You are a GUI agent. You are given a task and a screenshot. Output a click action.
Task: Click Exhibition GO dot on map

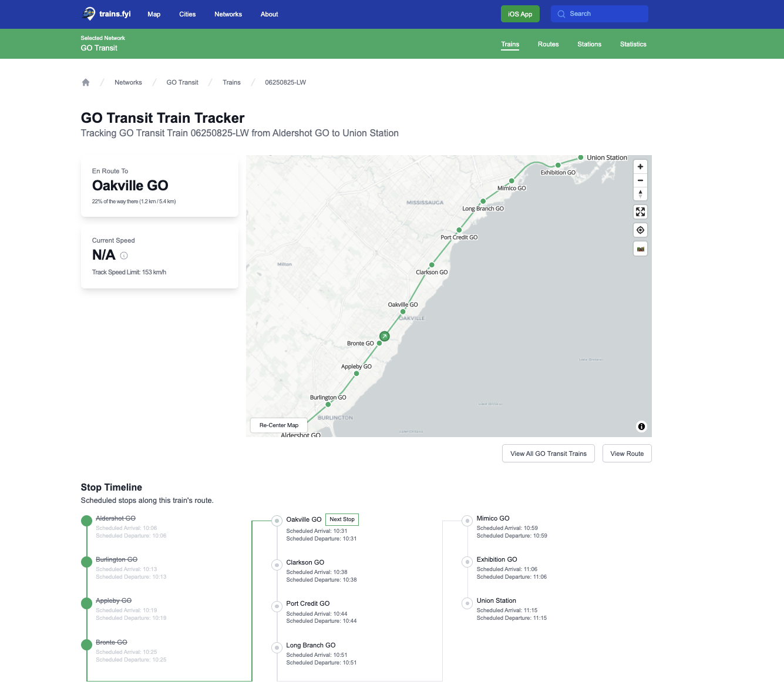(558, 165)
